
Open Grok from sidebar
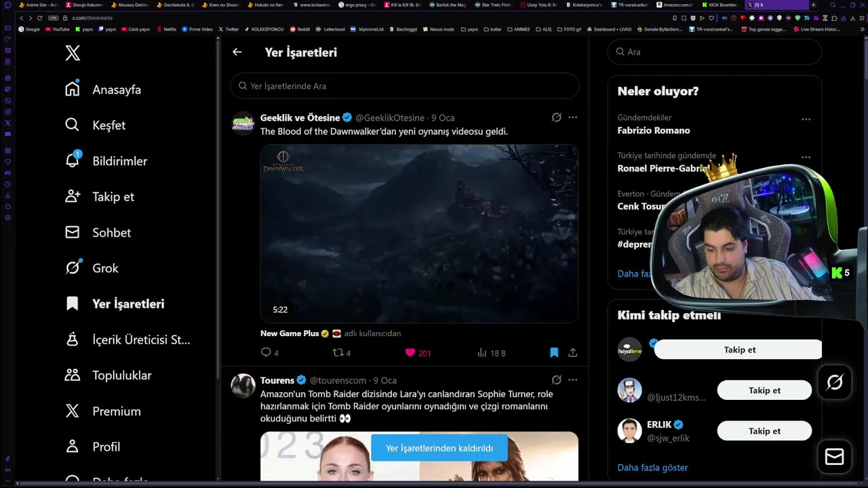click(x=92, y=268)
